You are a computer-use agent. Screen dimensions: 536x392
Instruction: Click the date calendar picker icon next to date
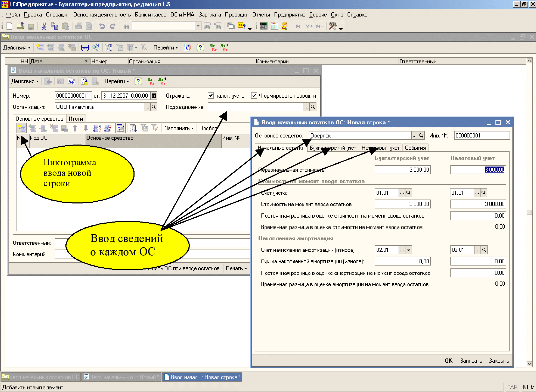coord(154,96)
